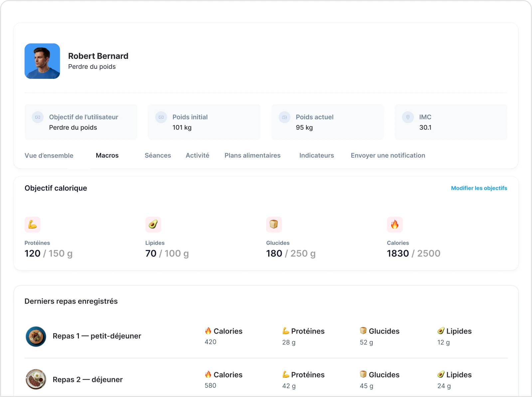The height and width of the screenshot is (397, 532).
Task: Click the 420 calories value in Repas 1
Action: [x=211, y=342]
